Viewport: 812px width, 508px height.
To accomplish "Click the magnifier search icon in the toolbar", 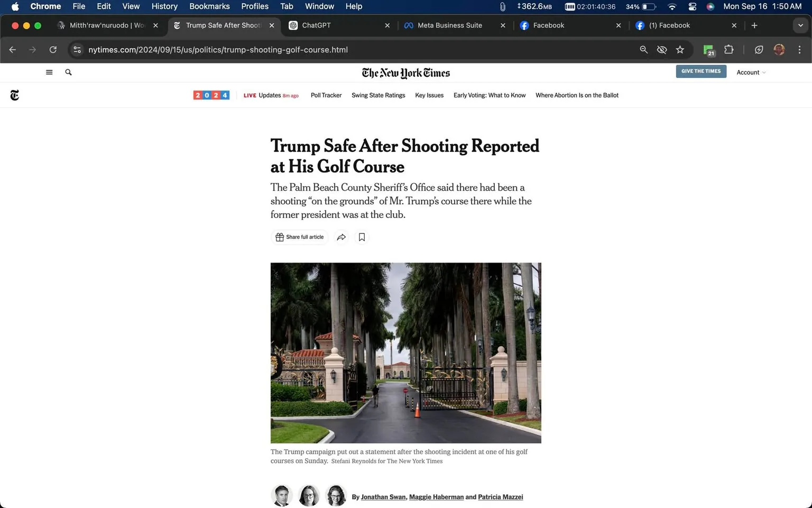I will [x=643, y=49].
